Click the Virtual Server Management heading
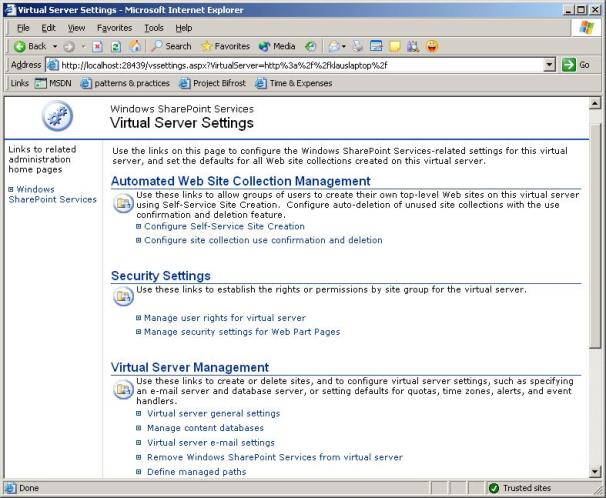 (x=190, y=367)
